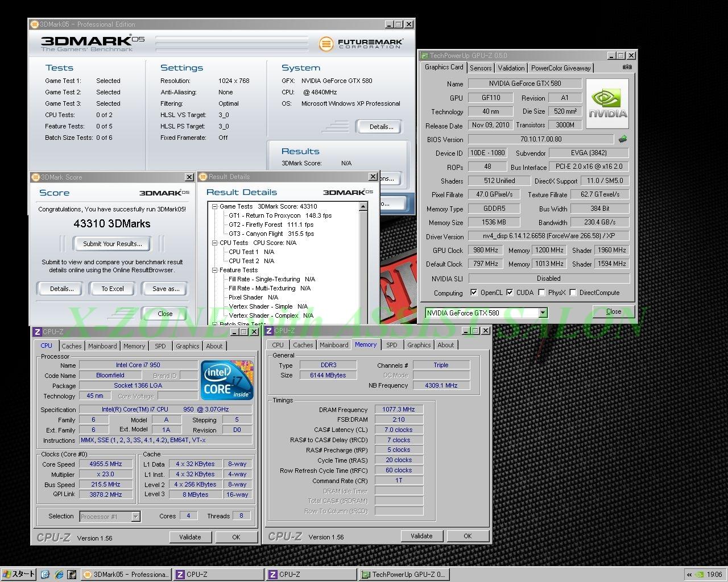Screen dimensions: 728x582
Task: Open the SPD tab in the right CPU-Z window
Action: click(392, 345)
